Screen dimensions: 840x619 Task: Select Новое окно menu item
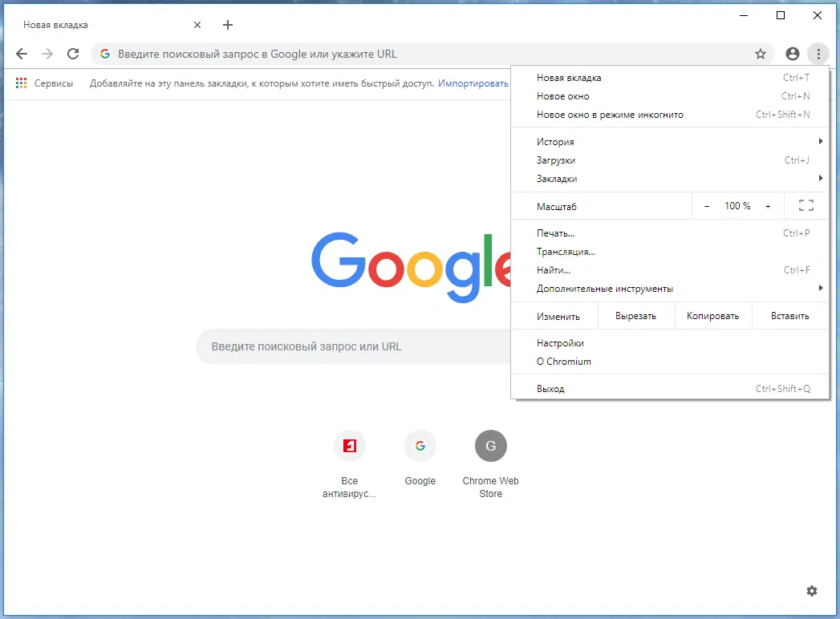670,96
